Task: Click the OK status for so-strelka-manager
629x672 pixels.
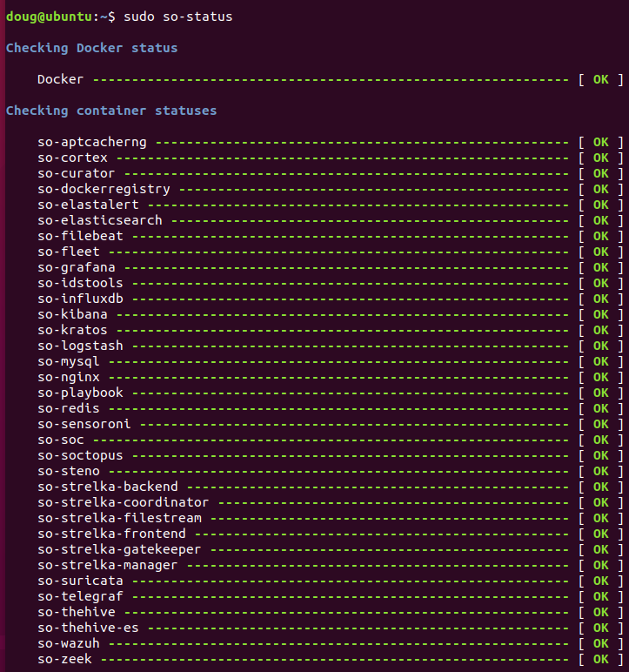Action: click(600, 566)
